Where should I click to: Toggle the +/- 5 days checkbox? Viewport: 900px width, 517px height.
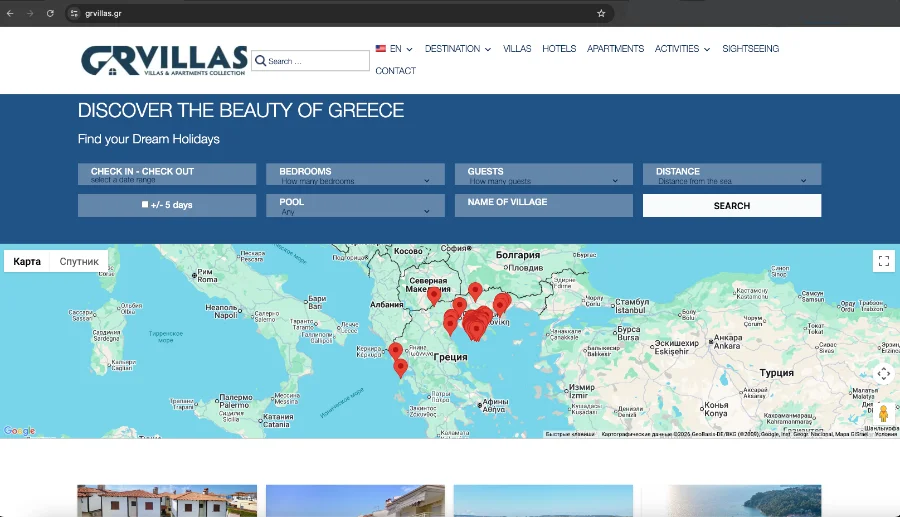(x=145, y=205)
